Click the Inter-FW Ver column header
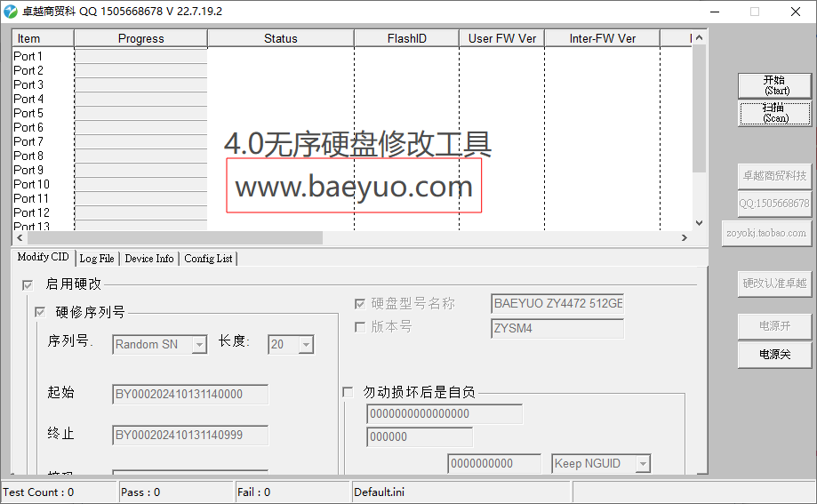817x504 pixels. pyautogui.click(x=603, y=38)
